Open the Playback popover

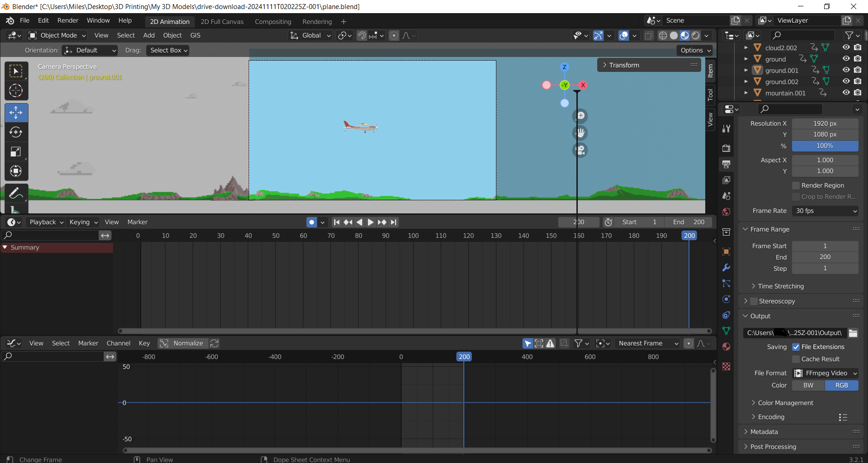[46, 222]
